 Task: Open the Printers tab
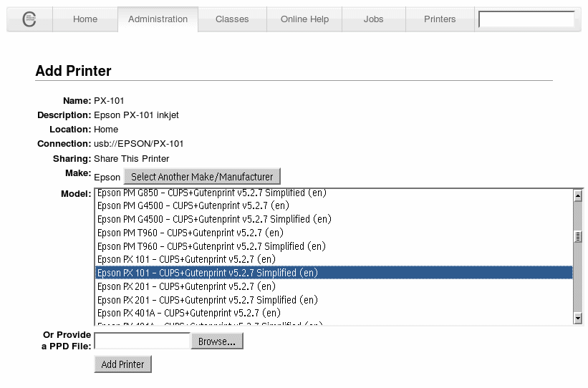pyautogui.click(x=439, y=19)
